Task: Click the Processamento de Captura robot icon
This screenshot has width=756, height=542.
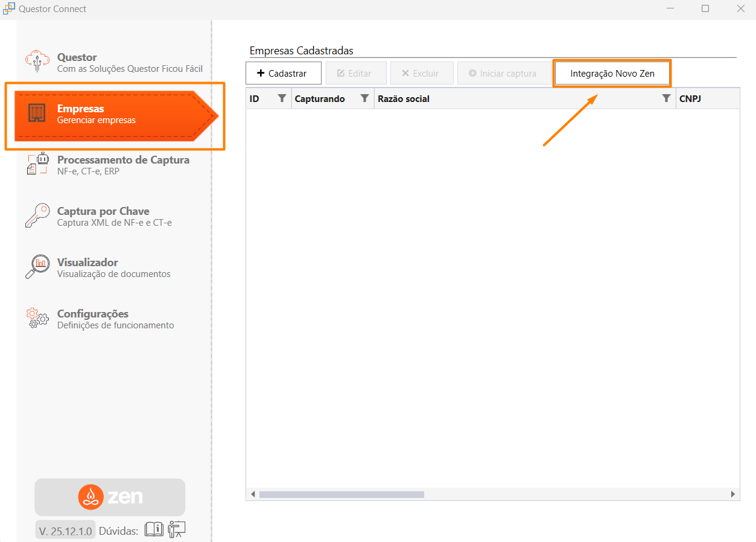Action: tap(37, 164)
